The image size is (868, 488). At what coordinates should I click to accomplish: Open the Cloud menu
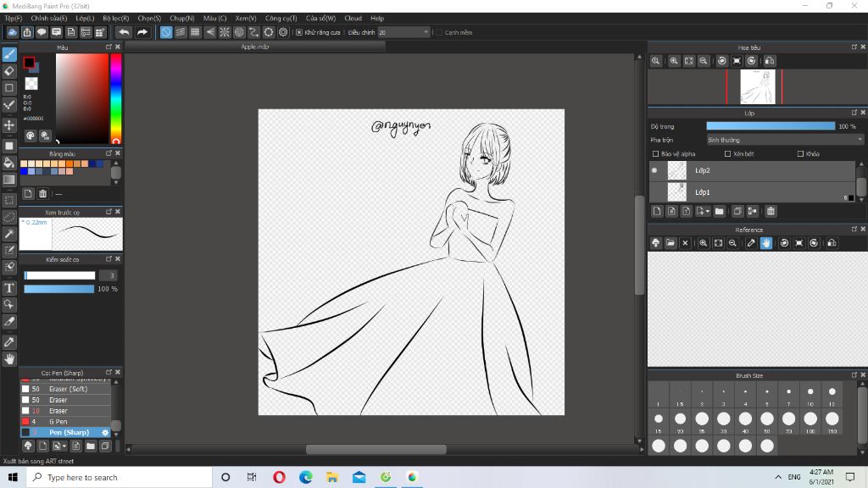point(353,19)
